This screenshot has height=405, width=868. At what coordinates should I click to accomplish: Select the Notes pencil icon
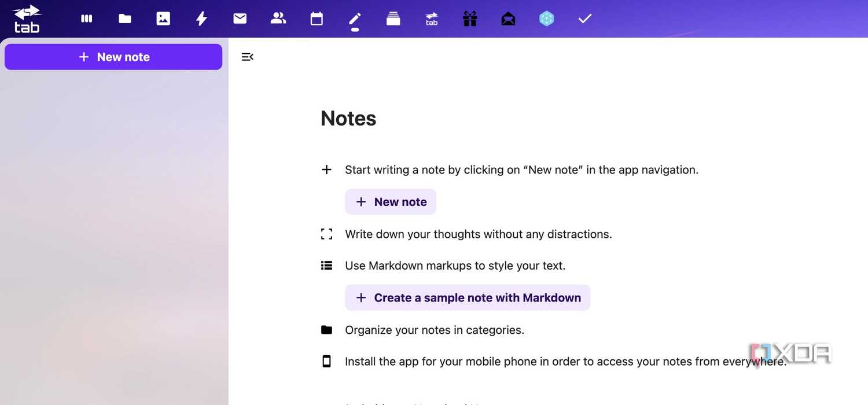[355, 19]
